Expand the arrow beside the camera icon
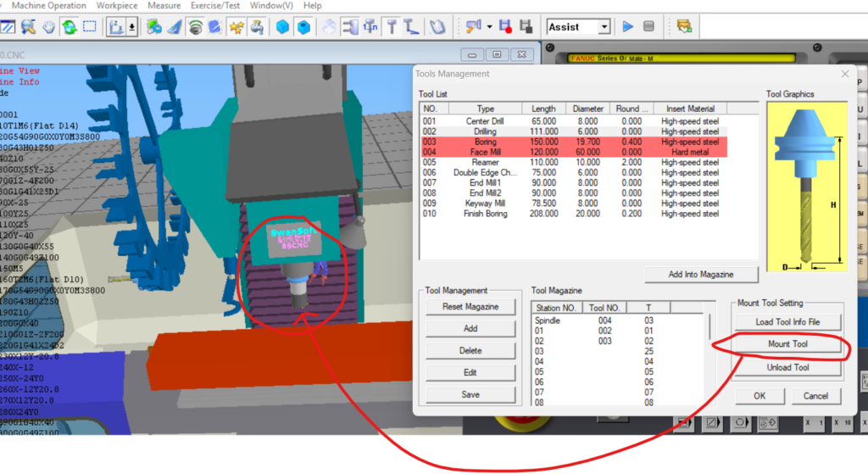The height and width of the screenshot is (474, 868). (x=489, y=27)
